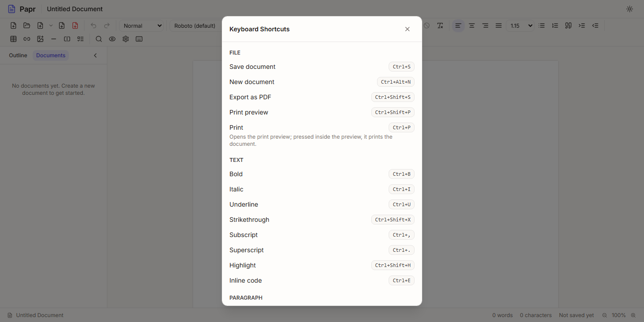Insert a hyperlink with the link icon
This screenshot has height=322, width=644.
27,39
